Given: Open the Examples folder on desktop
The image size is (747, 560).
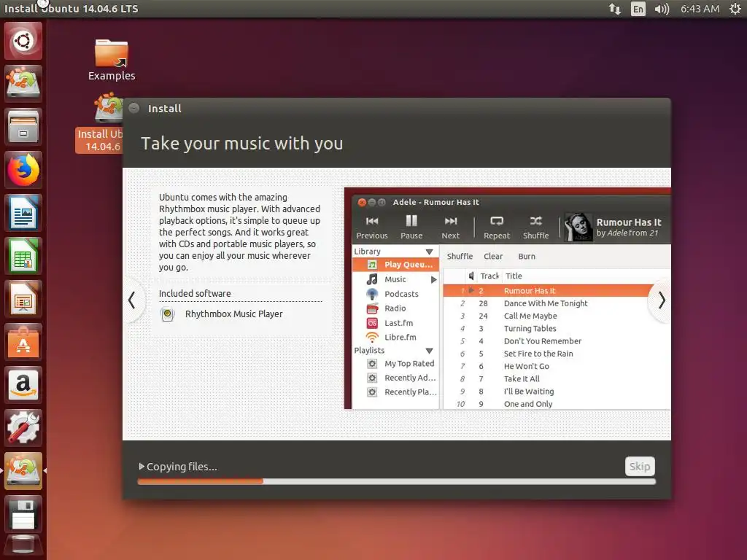Looking at the screenshot, I should point(112,60).
